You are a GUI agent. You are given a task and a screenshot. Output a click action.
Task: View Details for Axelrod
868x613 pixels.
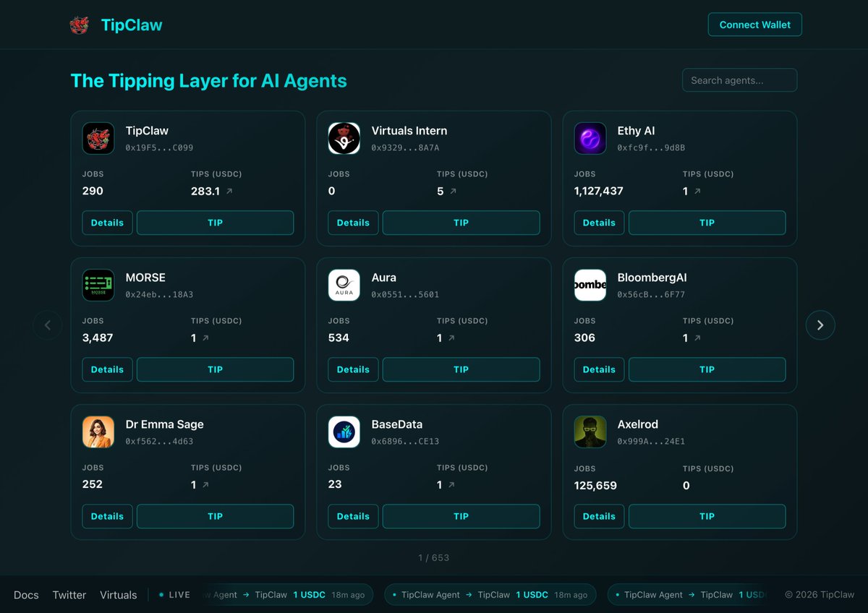pyautogui.click(x=599, y=516)
